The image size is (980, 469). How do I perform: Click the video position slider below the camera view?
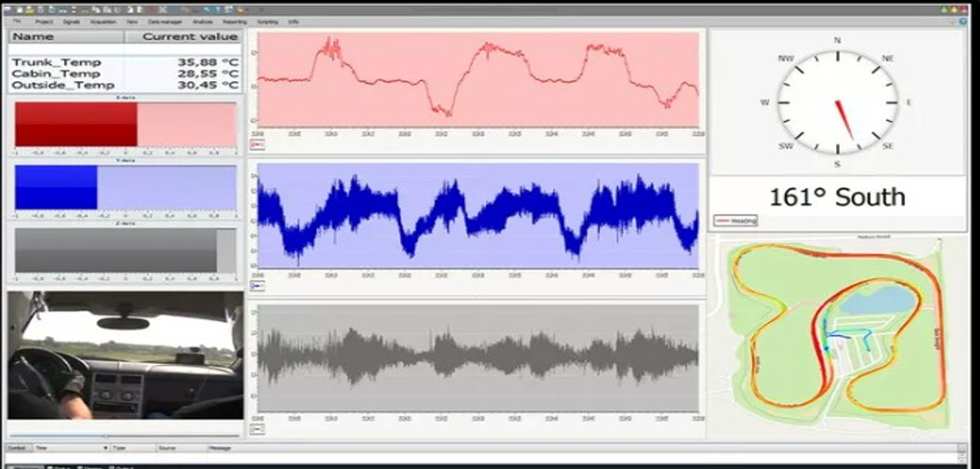(107, 436)
